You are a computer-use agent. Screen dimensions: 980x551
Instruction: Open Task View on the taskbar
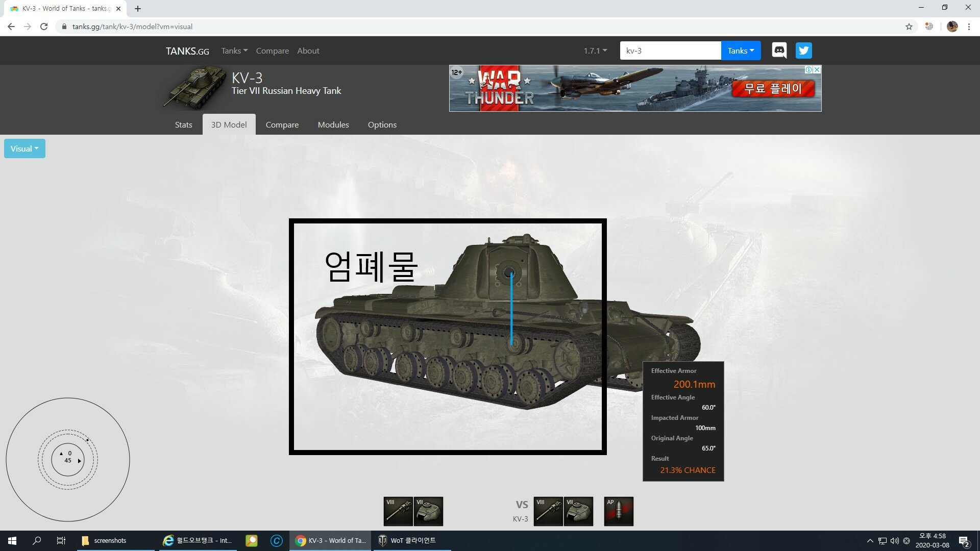[61, 541]
